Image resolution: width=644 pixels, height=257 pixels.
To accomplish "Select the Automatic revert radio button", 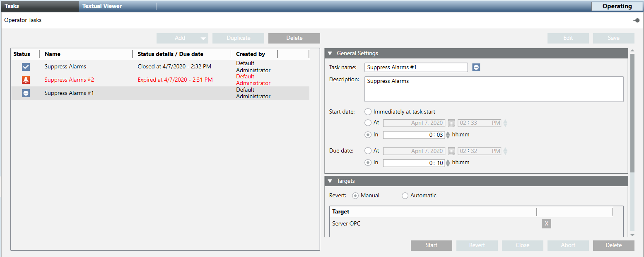I will pyautogui.click(x=405, y=196).
